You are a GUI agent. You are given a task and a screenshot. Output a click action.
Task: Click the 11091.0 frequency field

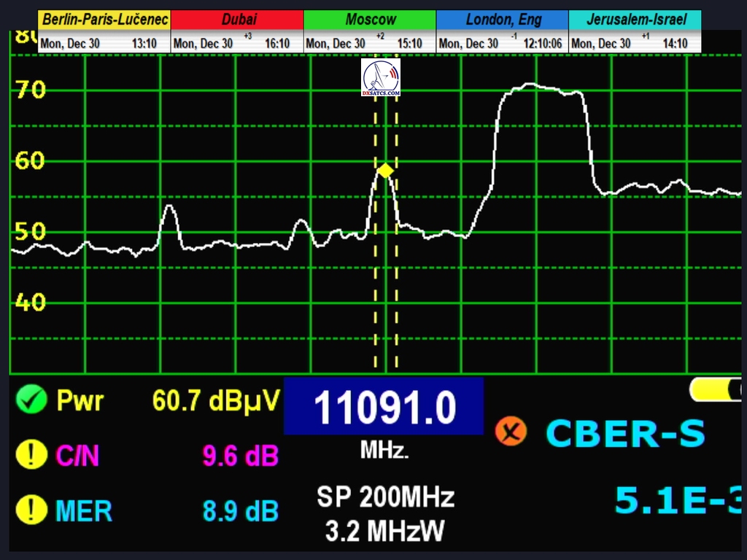(384, 407)
